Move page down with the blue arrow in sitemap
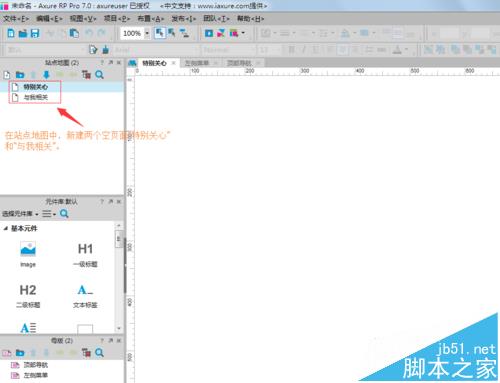Screen dimensions: 500x383 pos(46,75)
